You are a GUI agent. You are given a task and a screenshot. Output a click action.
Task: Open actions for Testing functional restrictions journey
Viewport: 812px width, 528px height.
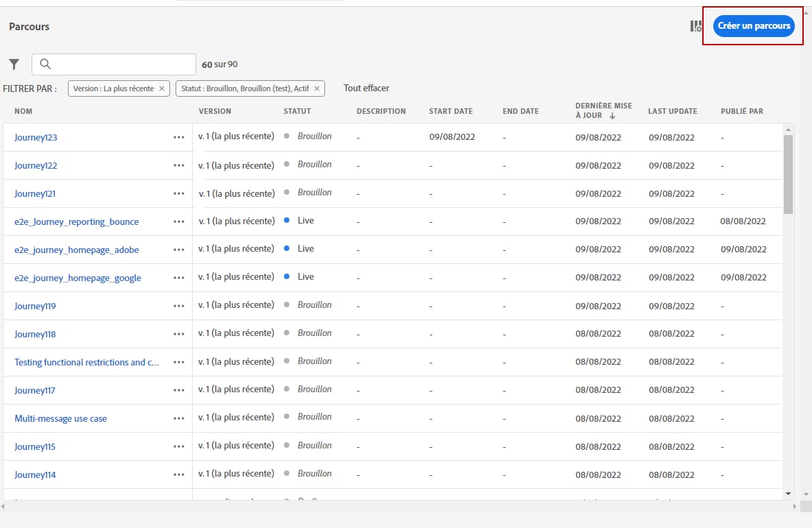(x=179, y=361)
